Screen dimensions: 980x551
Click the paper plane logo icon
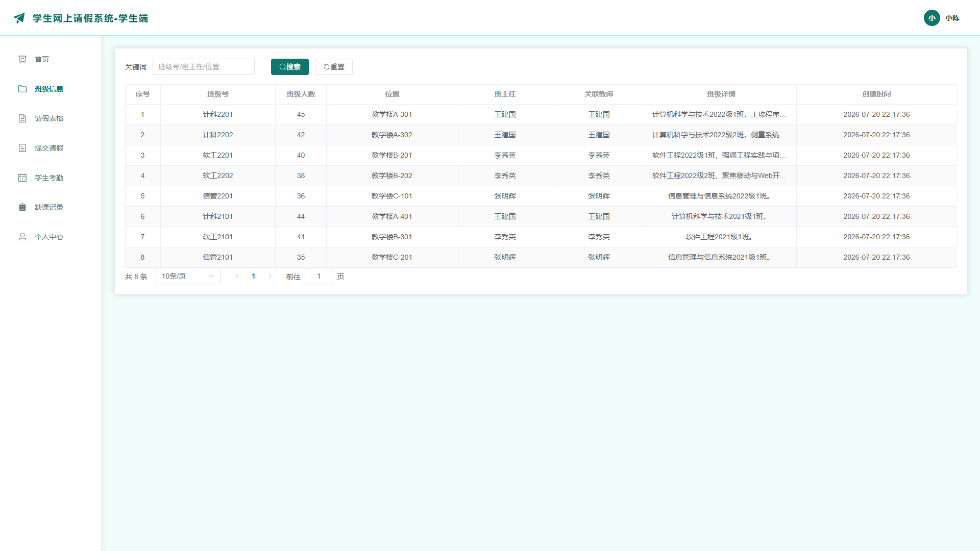(x=19, y=18)
